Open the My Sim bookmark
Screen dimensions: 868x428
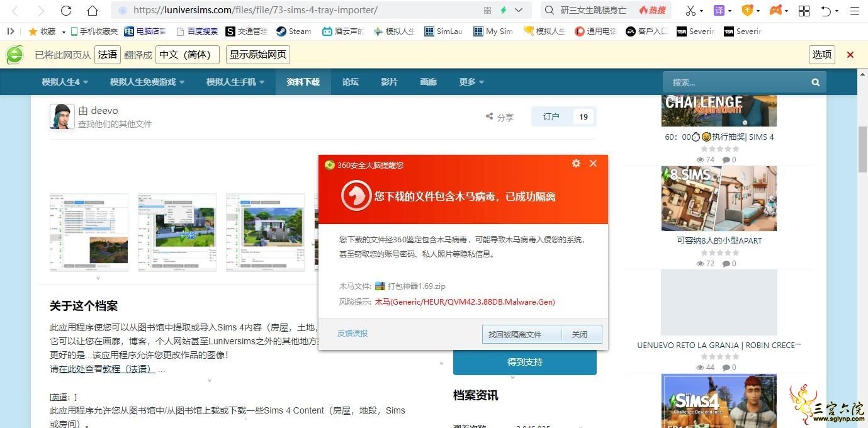click(493, 31)
